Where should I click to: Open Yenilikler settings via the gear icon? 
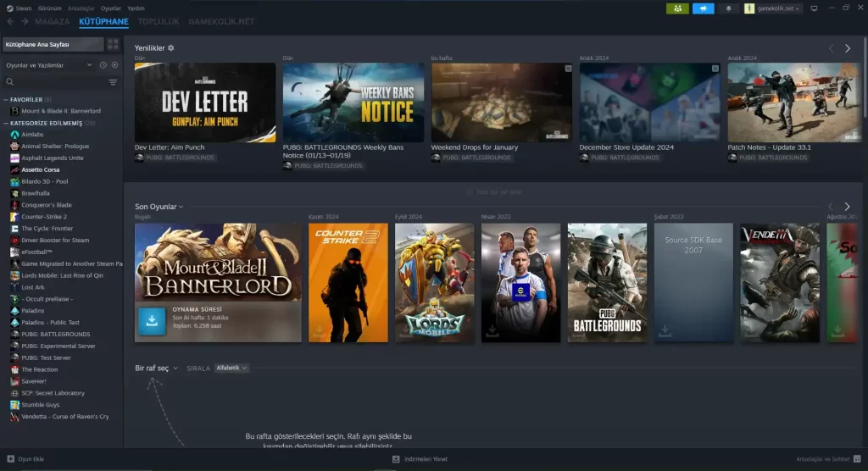[x=171, y=48]
